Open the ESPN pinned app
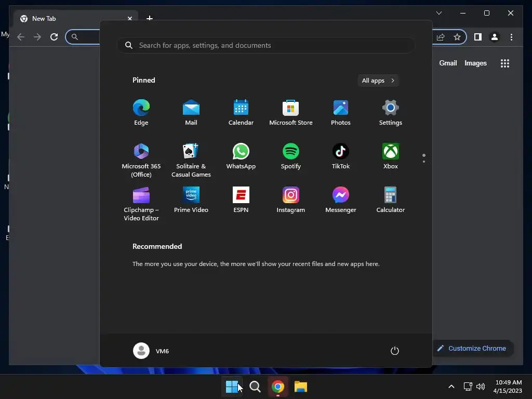The image size is (532, 399). point(241,200)
